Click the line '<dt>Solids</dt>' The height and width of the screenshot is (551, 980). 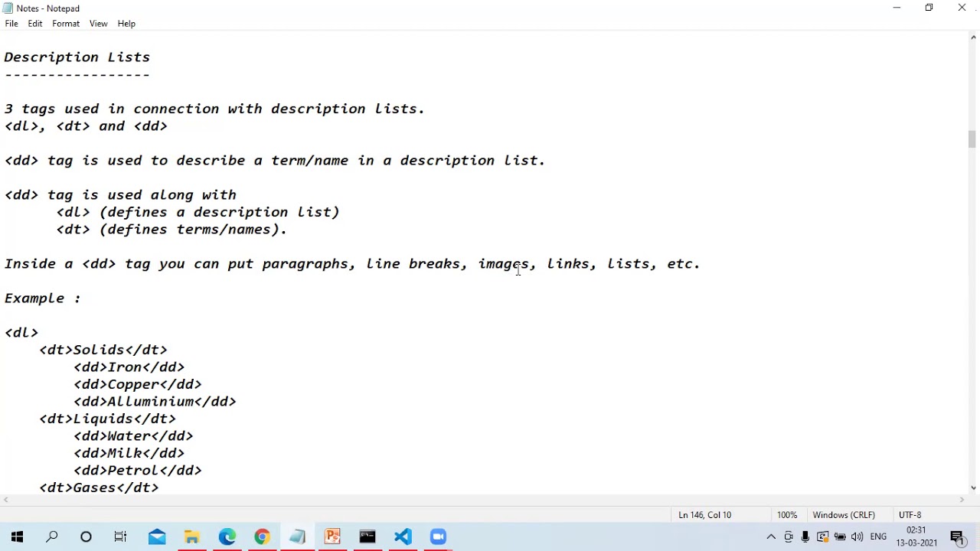[103, 350]
